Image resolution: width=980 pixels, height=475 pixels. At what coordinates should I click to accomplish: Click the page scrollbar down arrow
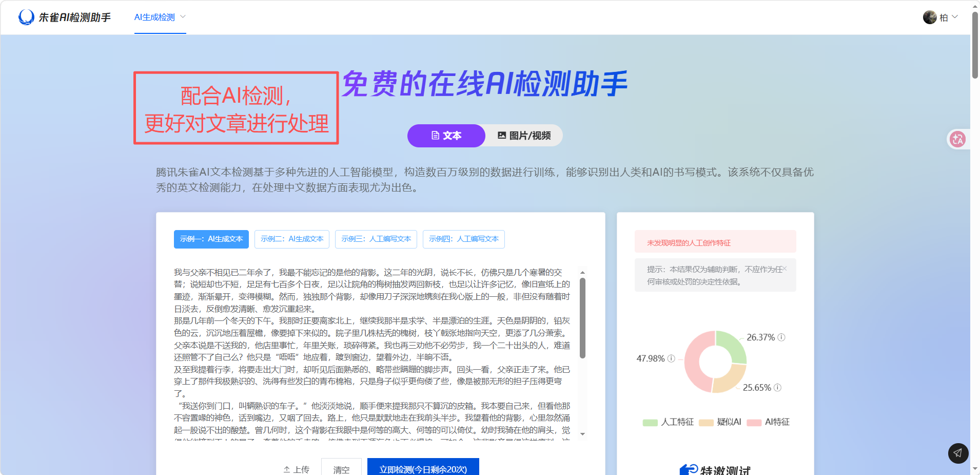pyautogui.click(x=975, y=469)
